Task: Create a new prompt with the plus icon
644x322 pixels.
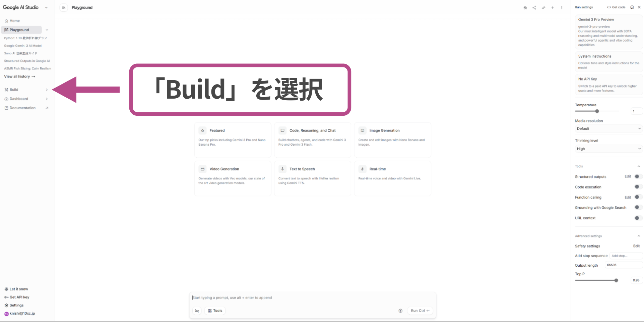Action: click(553, 7)
